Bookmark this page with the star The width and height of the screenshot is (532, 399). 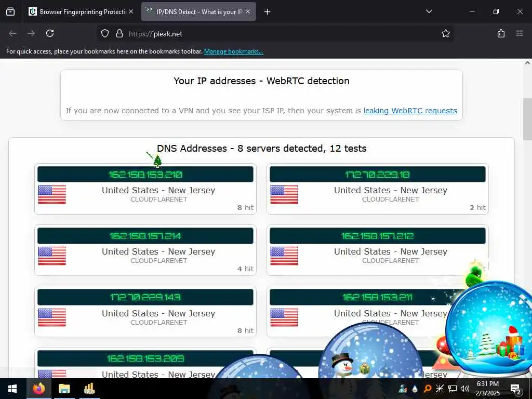[x=445, y=34]
